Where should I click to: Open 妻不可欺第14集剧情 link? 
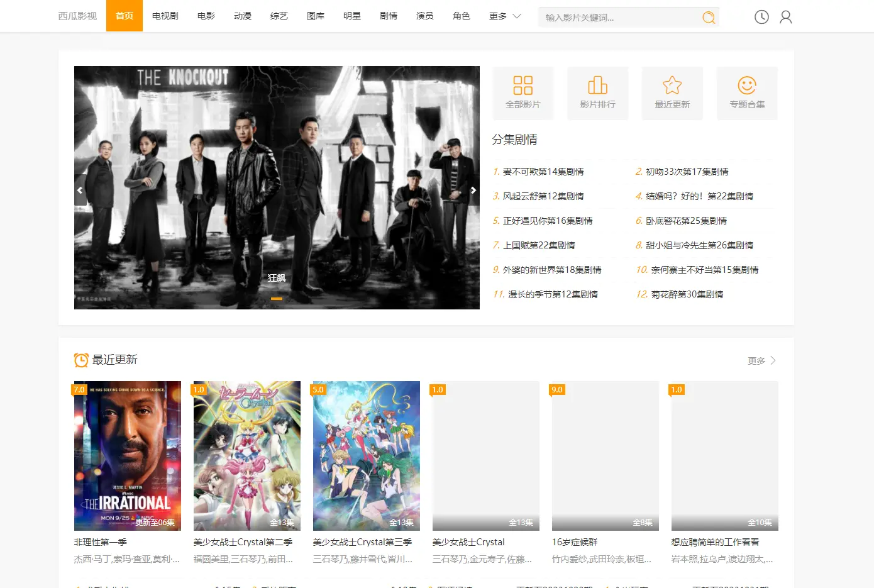click(543, 172)
